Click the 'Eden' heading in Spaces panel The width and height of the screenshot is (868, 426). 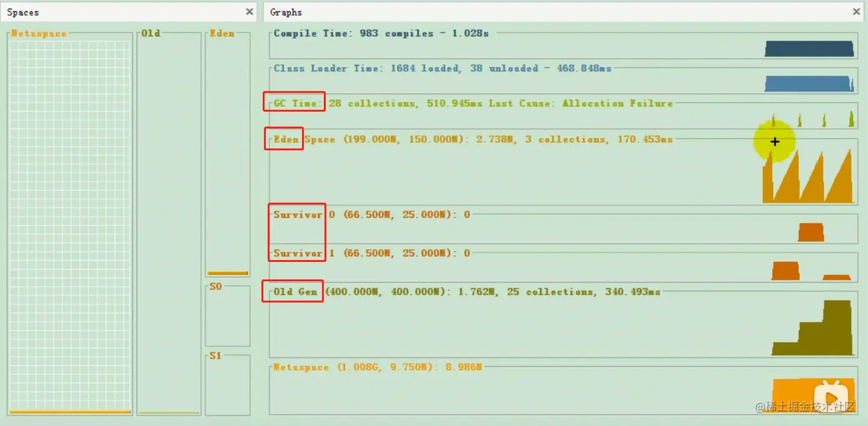222,34
